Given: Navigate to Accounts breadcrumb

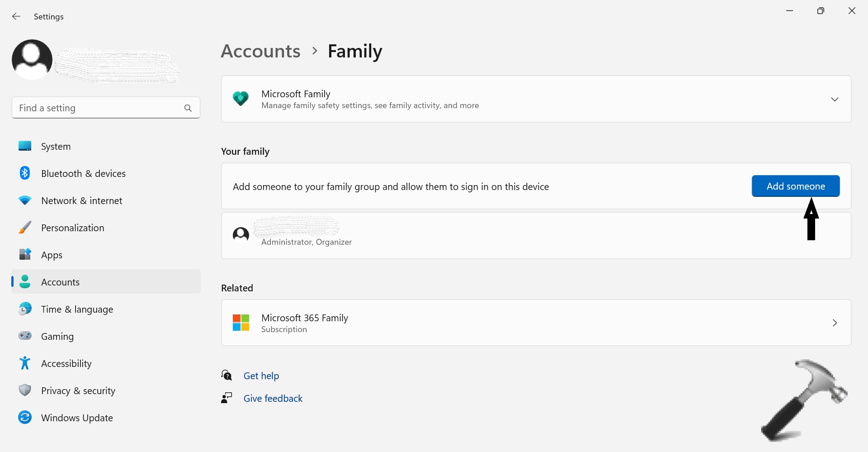Looking at the screenshot, I should 260,51.
